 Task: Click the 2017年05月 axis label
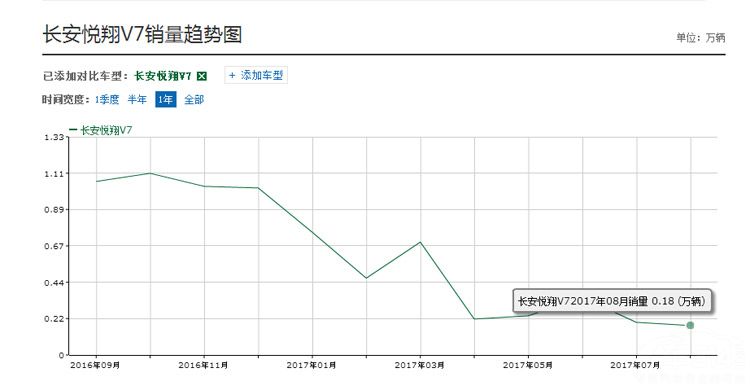click(528, 365)
